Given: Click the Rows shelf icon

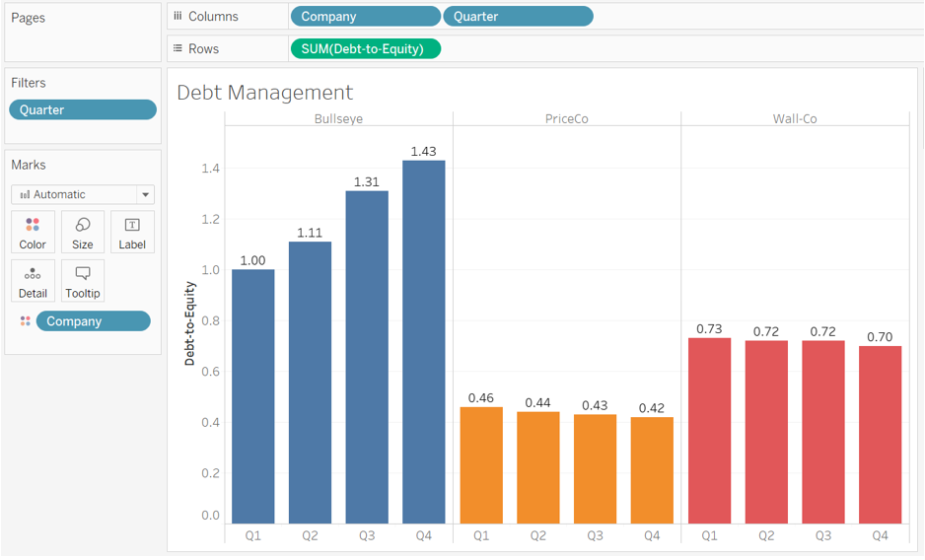Looking at the screenshot, I should [x=178, y=48].
